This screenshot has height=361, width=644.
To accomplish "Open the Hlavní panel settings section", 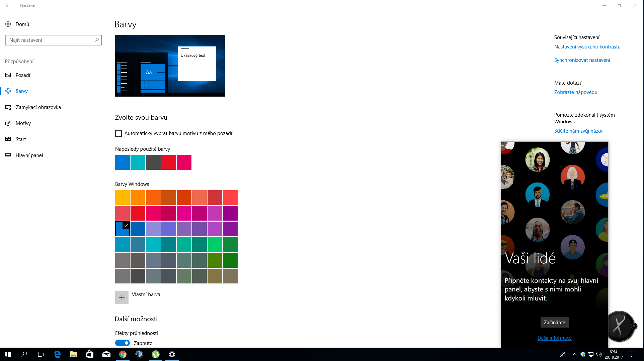I will tap(29, 155).
